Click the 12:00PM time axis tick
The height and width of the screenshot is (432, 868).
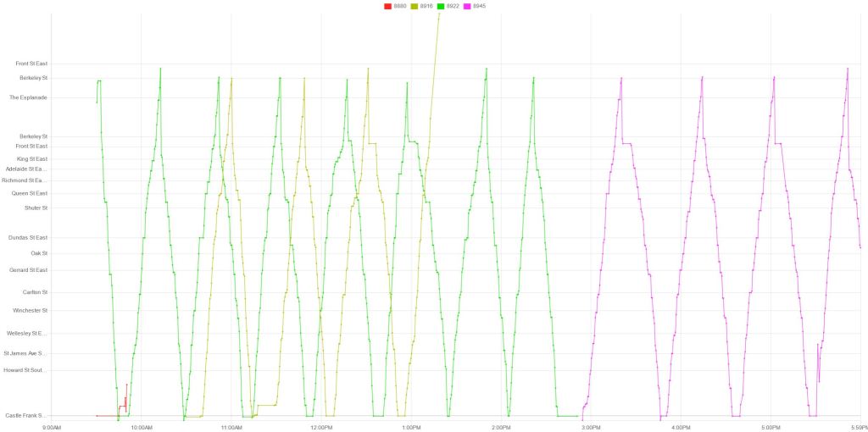[x=320, y=427]
